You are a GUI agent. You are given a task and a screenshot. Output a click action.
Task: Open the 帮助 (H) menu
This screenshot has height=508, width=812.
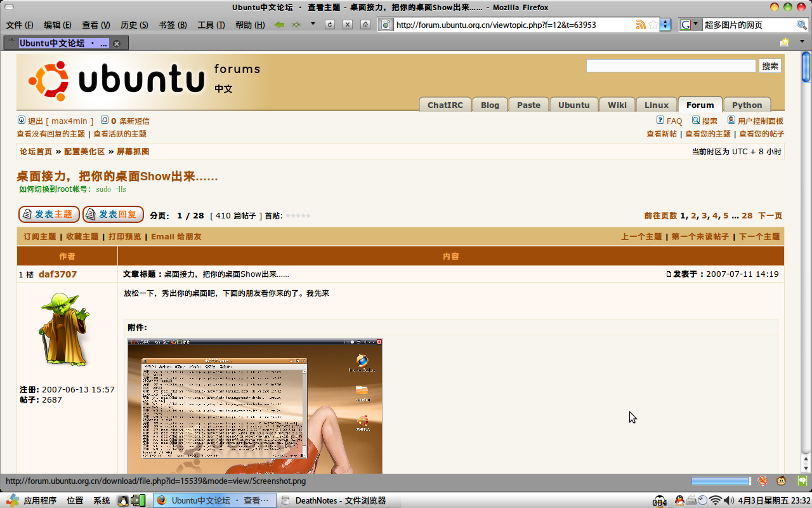pyautogui.click(x=250, y=25)
